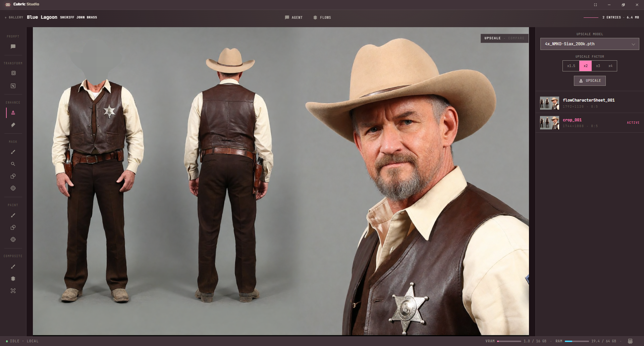The image size is (644, 346).
Task: Select the second Transform tool with resize arrow
Action: 13,86
